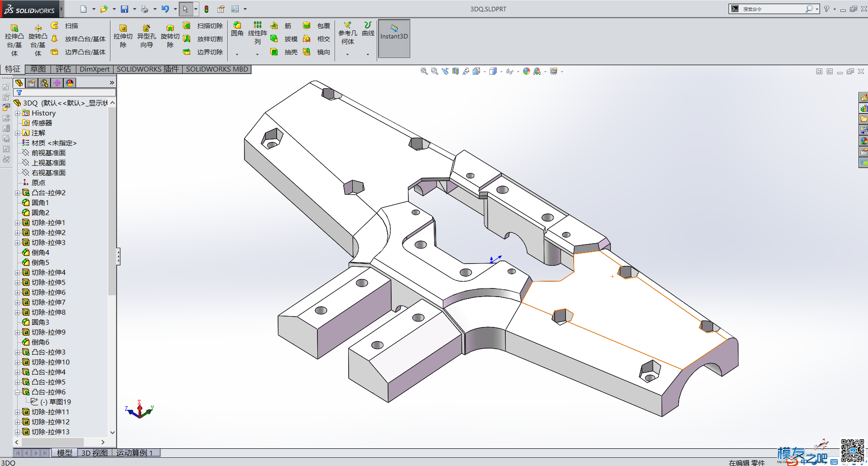Select the 圆角3 feature in the tree

click(35, 322)
